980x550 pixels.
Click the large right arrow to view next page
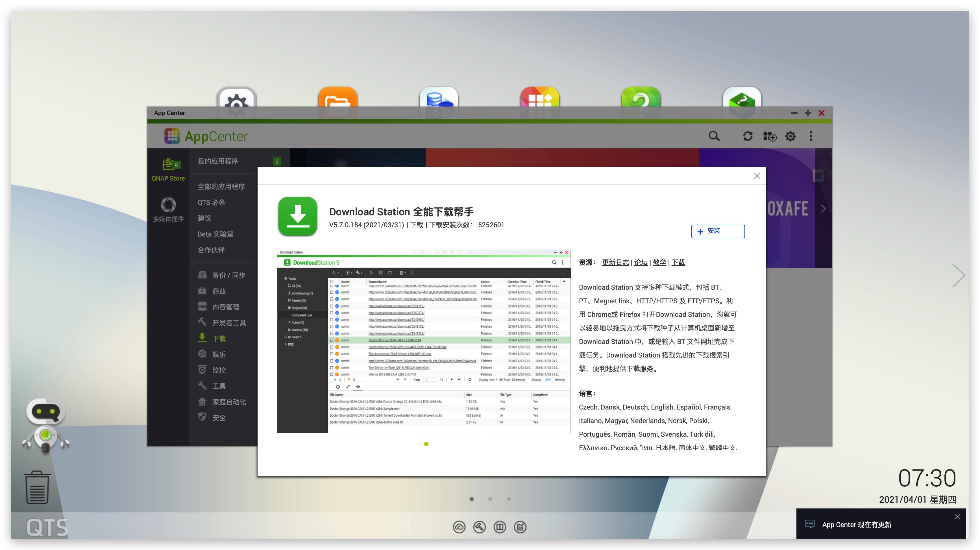pos(958,275)
